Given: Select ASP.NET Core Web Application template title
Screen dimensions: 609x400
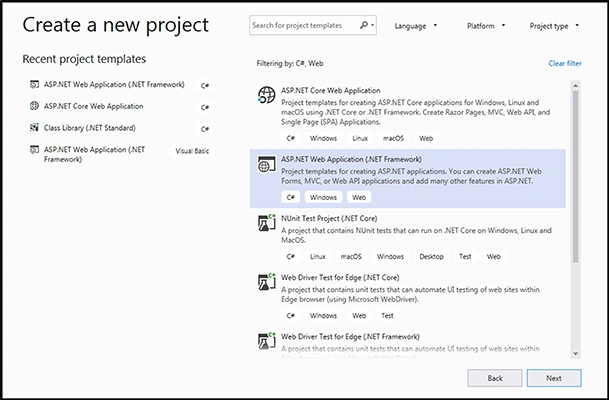Looking at the screenshot, I should pyautogui.click(x=331, y=90).
